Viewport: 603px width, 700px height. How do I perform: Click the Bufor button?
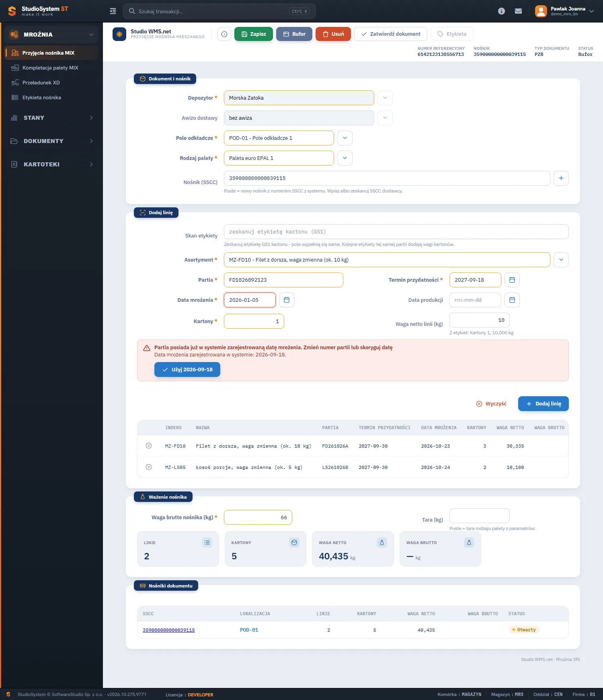[294, 34]
